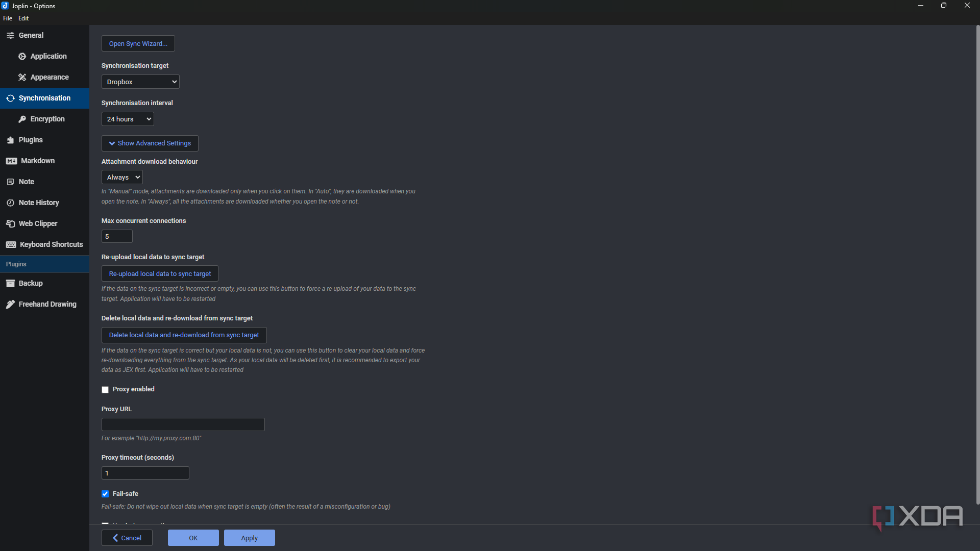
Task: Click Delete local data and re-download button
Action: [184, 335]
